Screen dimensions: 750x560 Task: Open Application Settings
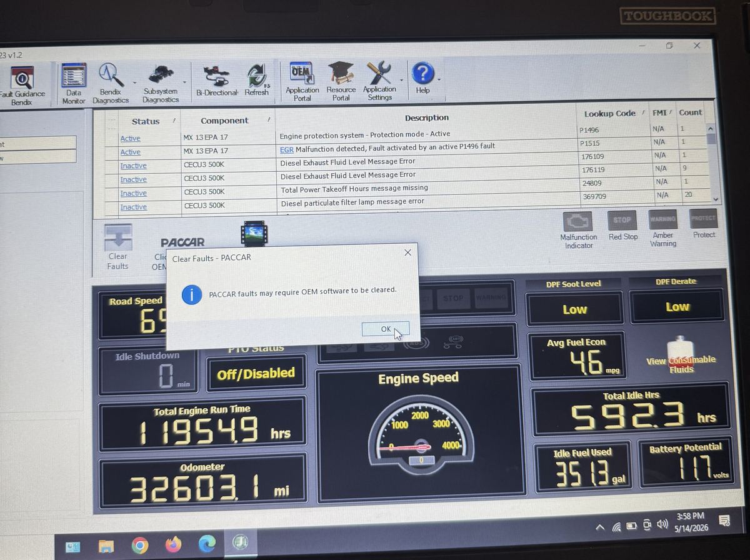coord(379,82)
